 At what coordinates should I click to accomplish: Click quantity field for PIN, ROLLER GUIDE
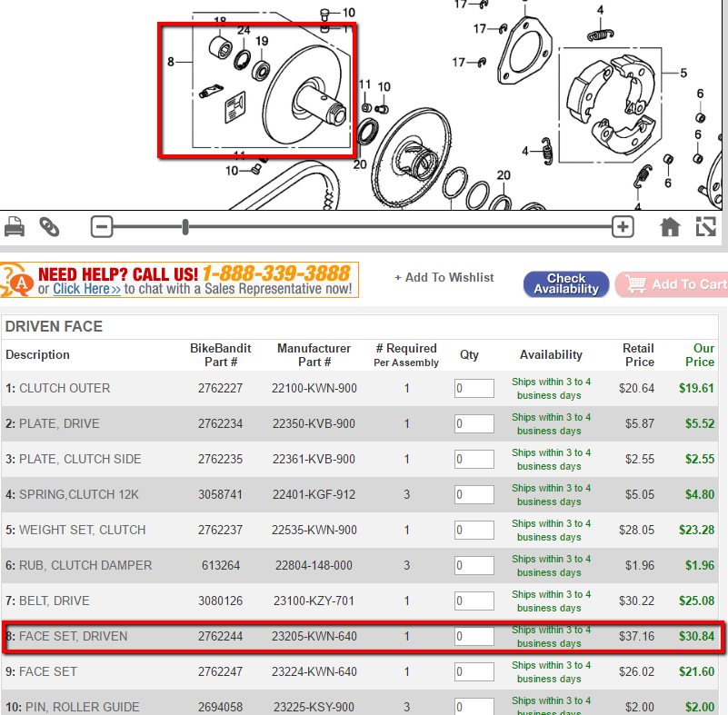[x=474, y=706]
